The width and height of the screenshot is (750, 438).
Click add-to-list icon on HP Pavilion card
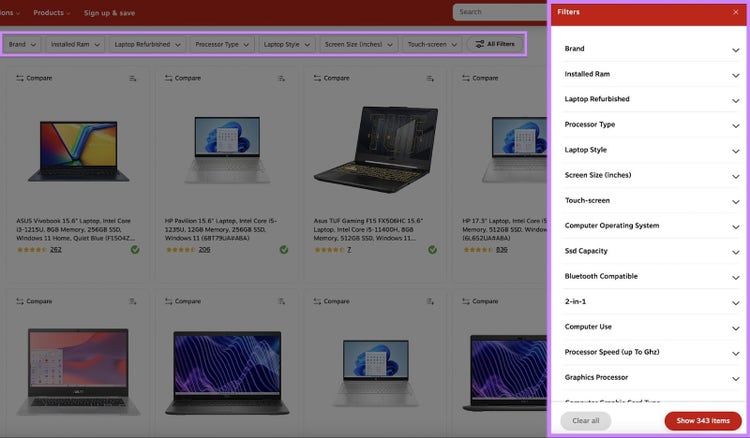tap(281, 78)
